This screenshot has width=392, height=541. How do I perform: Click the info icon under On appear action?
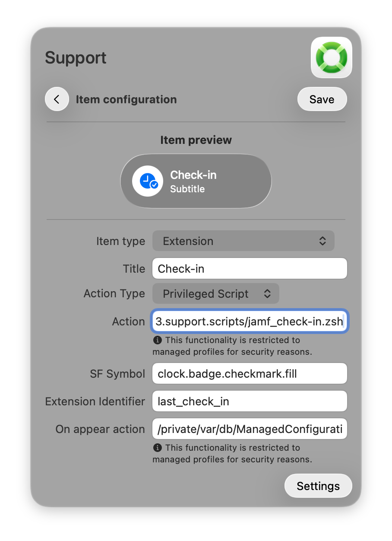pyautogui.click(x=158, y=448)
